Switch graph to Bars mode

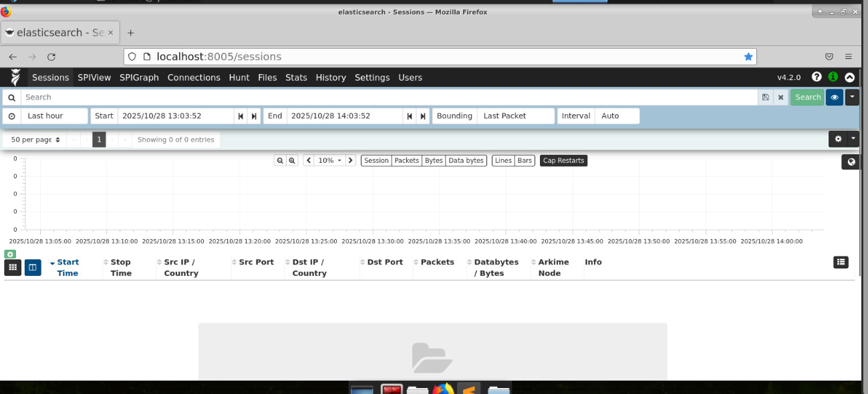point(525,161)
